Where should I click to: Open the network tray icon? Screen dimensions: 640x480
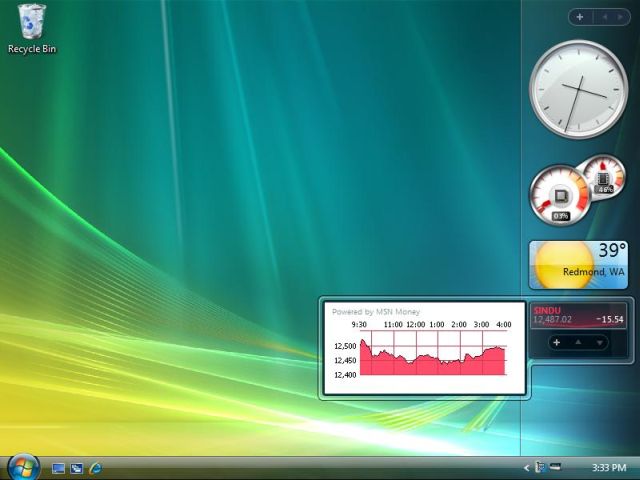click(x=541, y=467)
